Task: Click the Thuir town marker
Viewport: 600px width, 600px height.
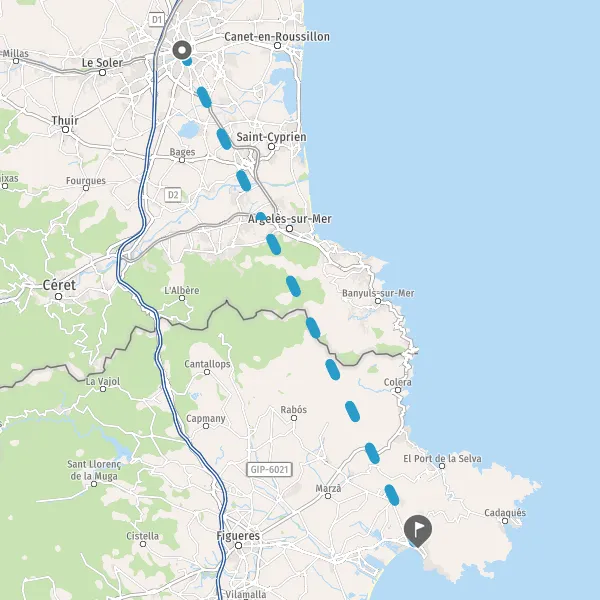Action: click(x=65, y=130)
